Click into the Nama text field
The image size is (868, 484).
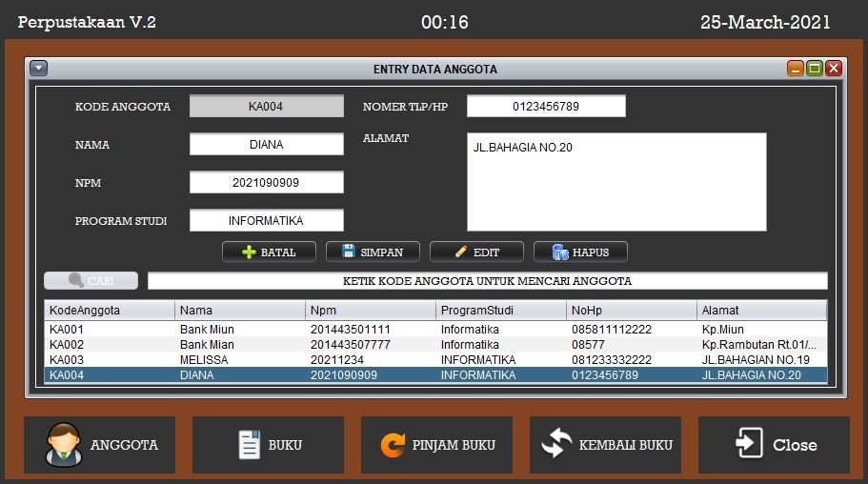(x=266, y=145)
